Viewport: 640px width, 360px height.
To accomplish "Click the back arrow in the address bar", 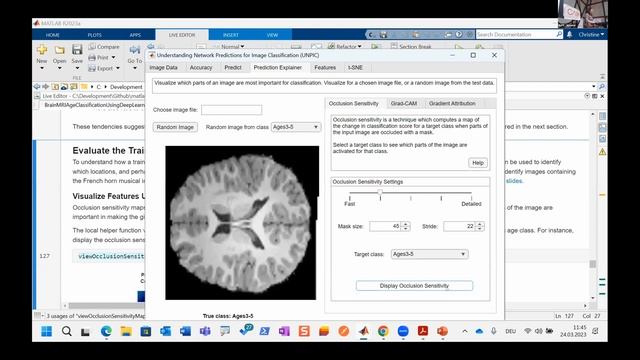I will [37, 87].
